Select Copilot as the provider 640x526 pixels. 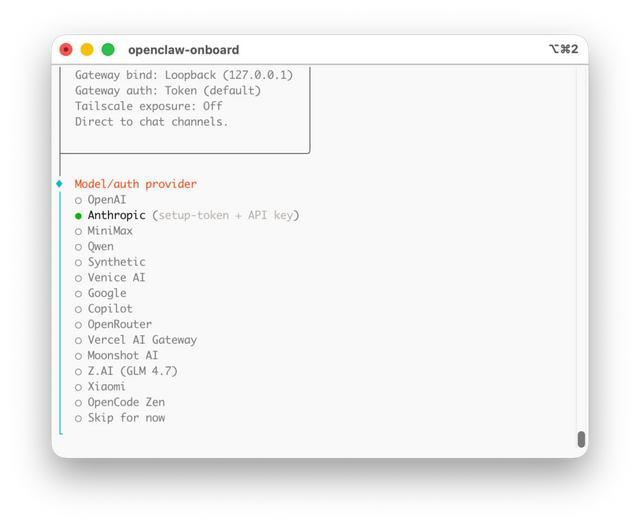coord(109,309)
